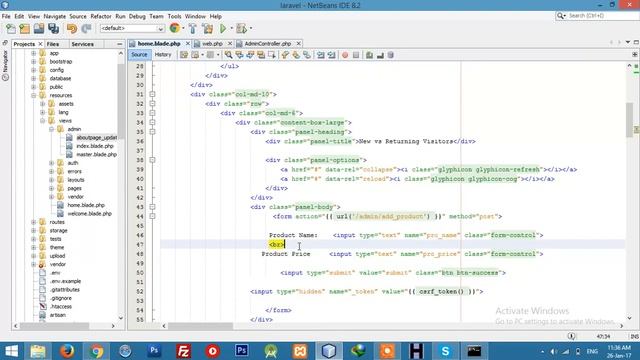Open FileZilla from the taskbar

(183, 351)
